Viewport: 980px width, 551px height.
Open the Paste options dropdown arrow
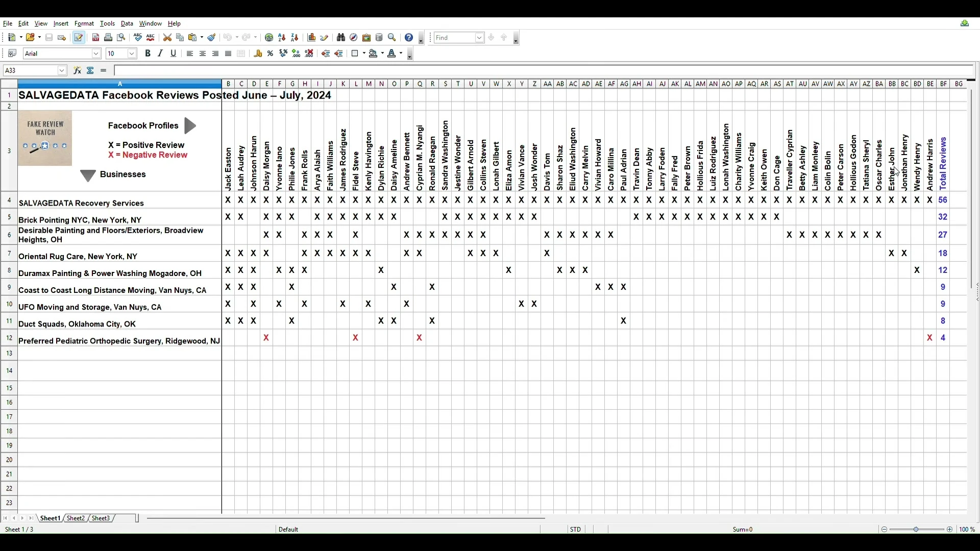tap(202, 38)
